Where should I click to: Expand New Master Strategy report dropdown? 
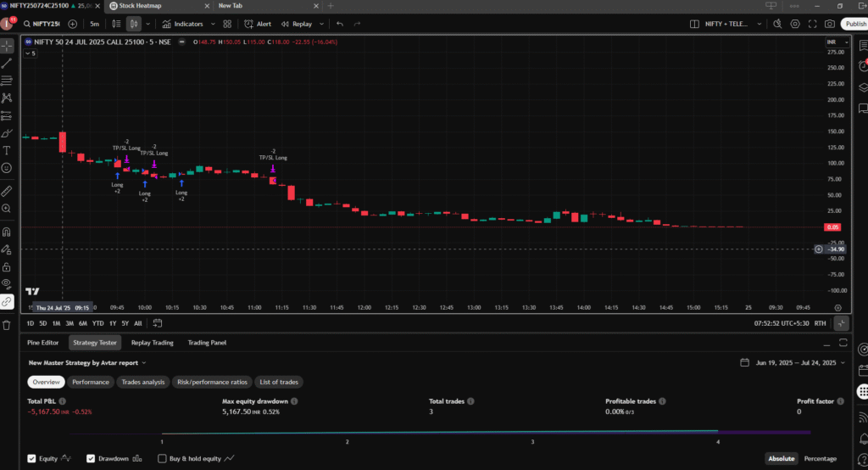point(87,363)
